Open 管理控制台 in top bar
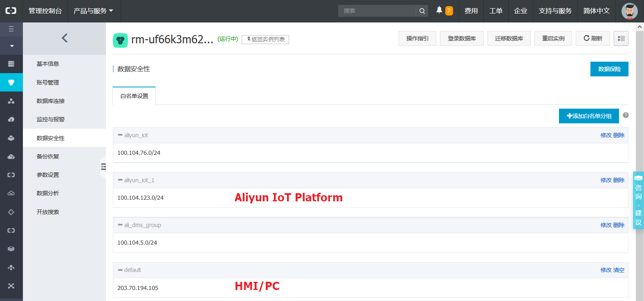Image resolution: width=644 pixels, height=301 pixels. point(45,11)
